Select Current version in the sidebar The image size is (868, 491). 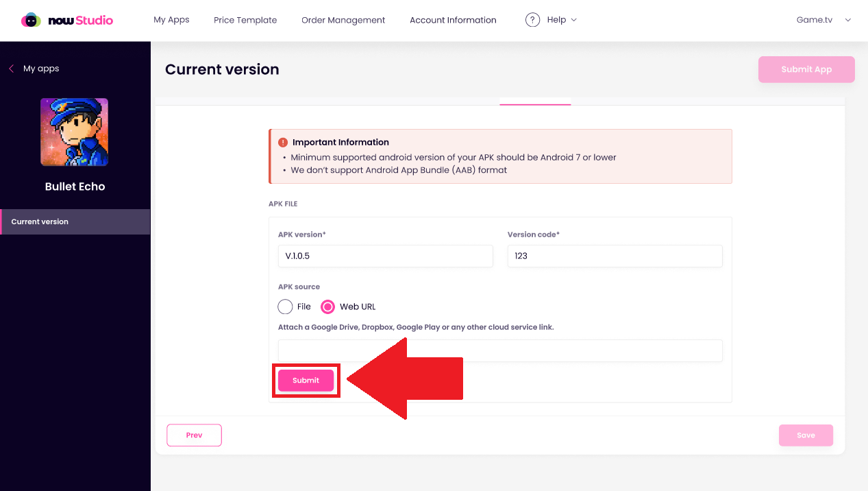point(75,221)
